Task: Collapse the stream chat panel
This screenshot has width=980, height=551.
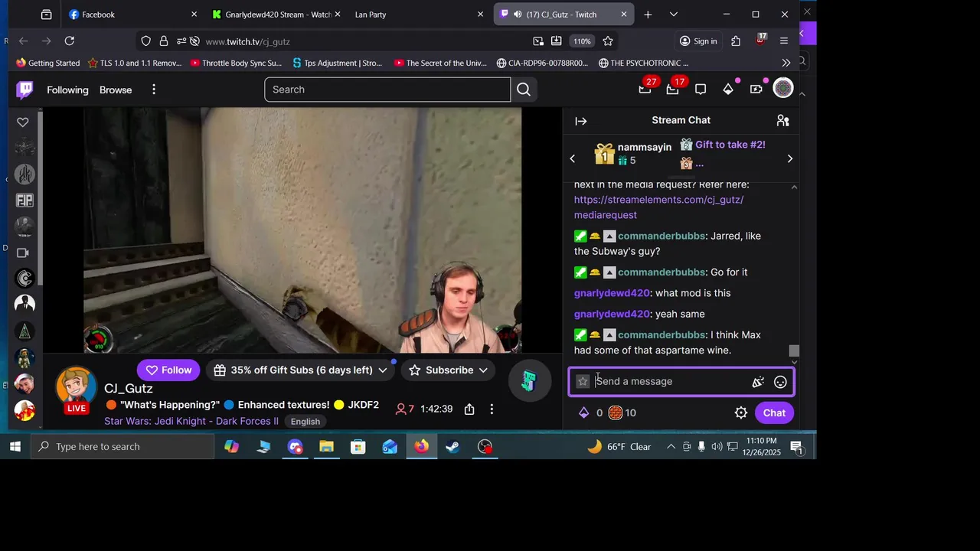Action: tap(581, 121)
